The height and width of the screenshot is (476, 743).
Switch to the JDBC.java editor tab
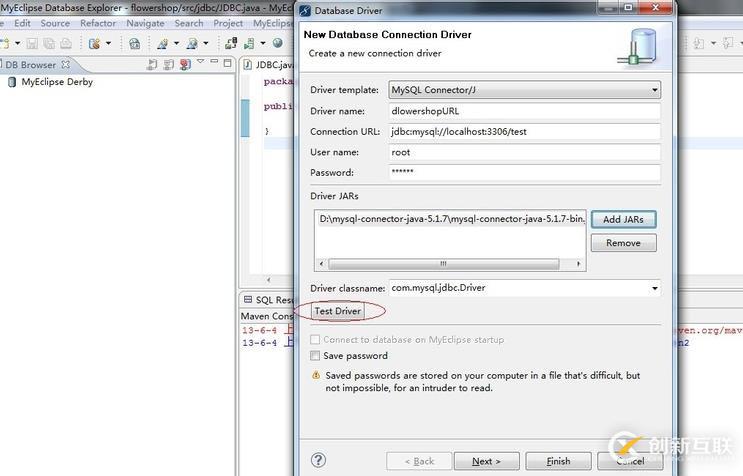[269, 64]
